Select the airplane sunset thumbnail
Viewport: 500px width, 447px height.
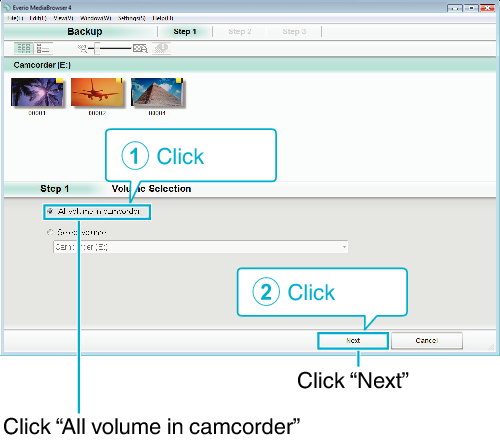tap(97, 92)
